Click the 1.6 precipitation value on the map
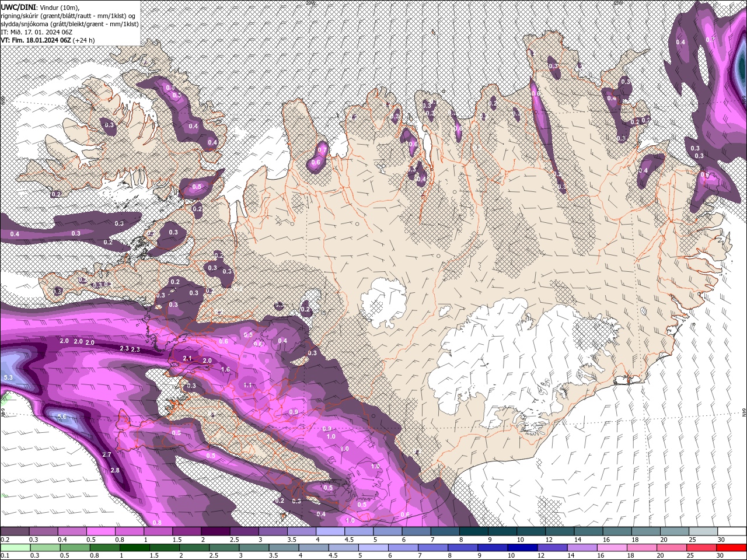This screenshot has width=747, height=560. [225, 370]
